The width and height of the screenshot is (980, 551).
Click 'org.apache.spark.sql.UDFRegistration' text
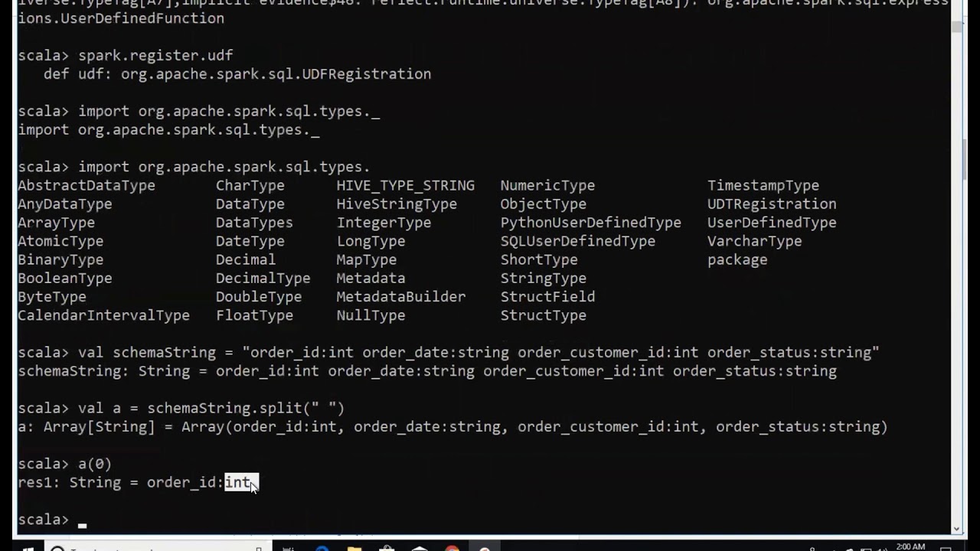click(x=276, y=74)
